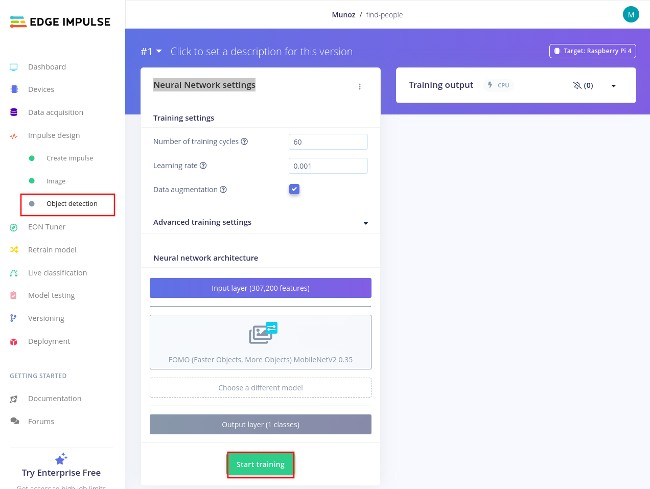Click the Retrain model icon
The image size is (650, 489).
click(14, 250)
